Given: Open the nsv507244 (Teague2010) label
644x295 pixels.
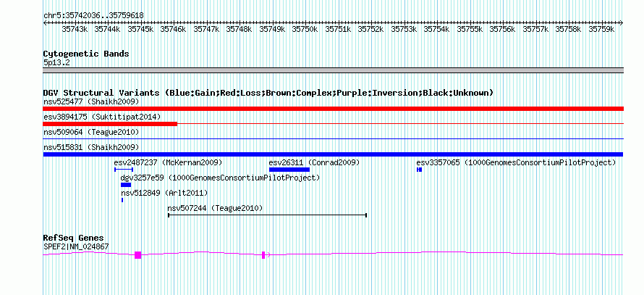Looking at the screenshot, I should 215,208.
